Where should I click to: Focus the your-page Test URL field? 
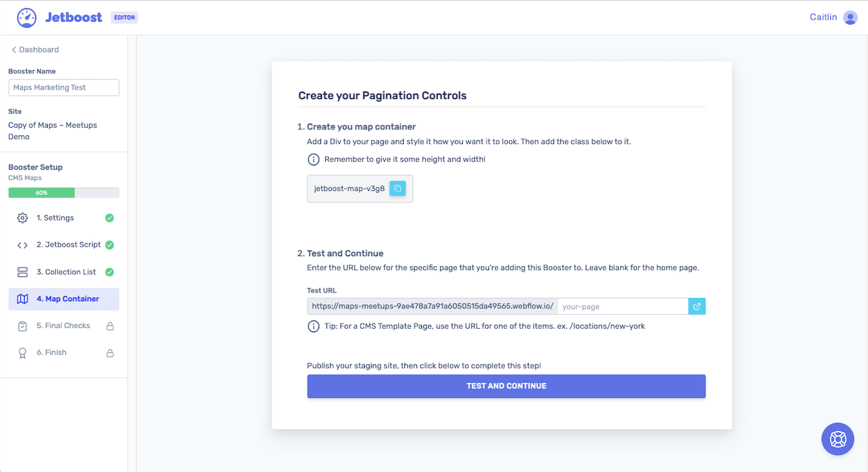point(623,307)
